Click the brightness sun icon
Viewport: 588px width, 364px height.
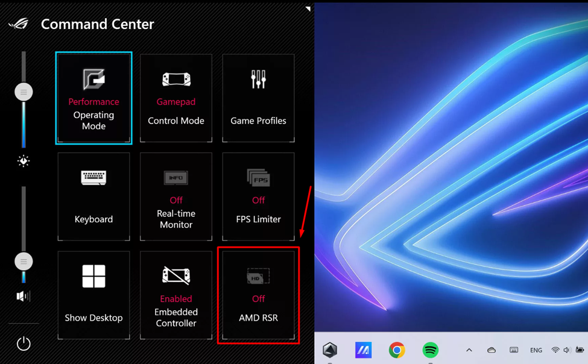click(24, 161)
